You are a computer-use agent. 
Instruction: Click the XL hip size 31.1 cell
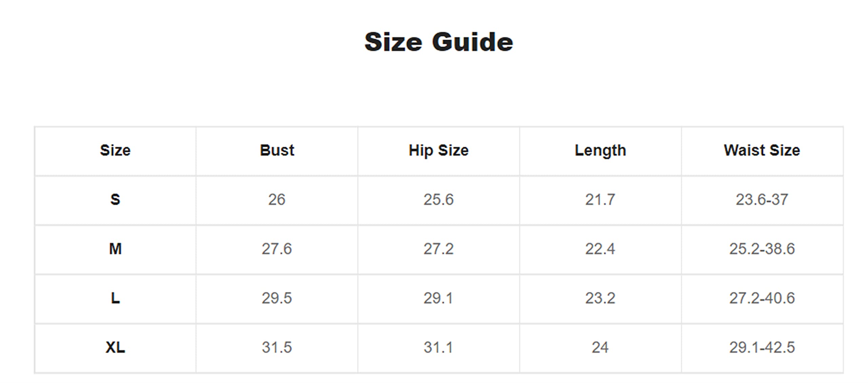438,347
